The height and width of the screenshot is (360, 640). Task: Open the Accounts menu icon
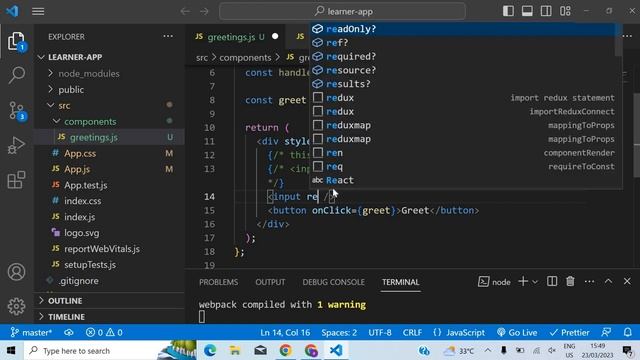(16, 272)
